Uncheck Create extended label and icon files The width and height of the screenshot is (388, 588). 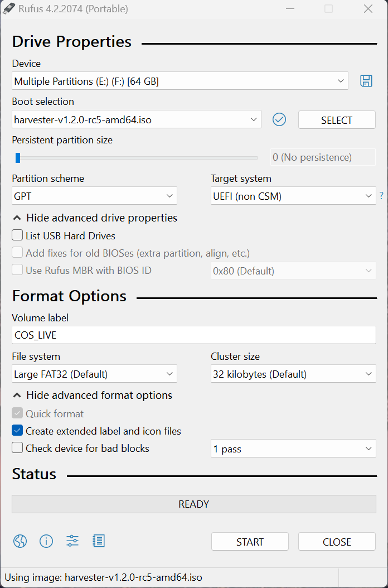[x=17, y=431]
